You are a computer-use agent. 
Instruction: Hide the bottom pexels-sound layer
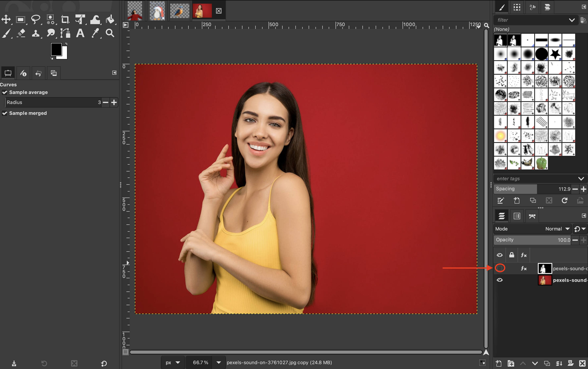499,280
